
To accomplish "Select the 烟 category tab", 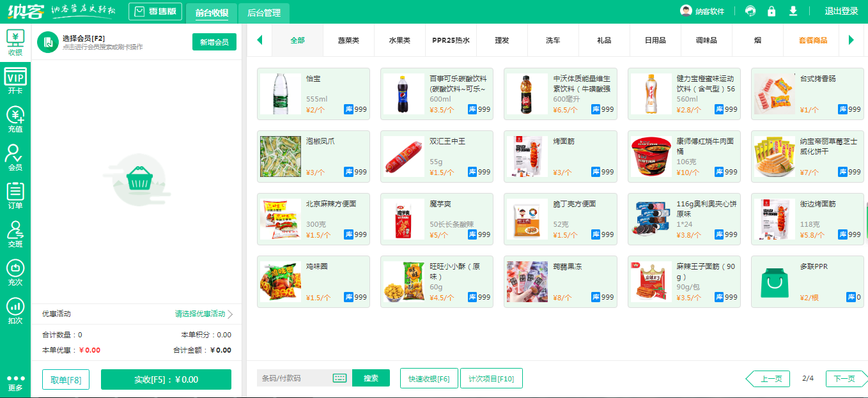I will (x=758, y=40).
